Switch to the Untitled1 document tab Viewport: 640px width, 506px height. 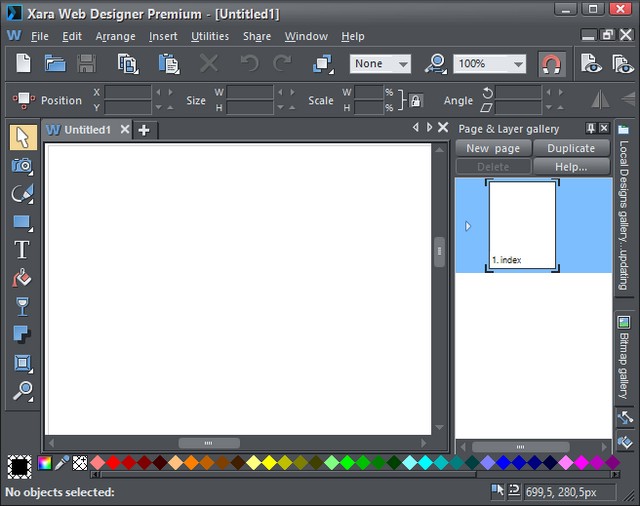[x=86, y=130]
